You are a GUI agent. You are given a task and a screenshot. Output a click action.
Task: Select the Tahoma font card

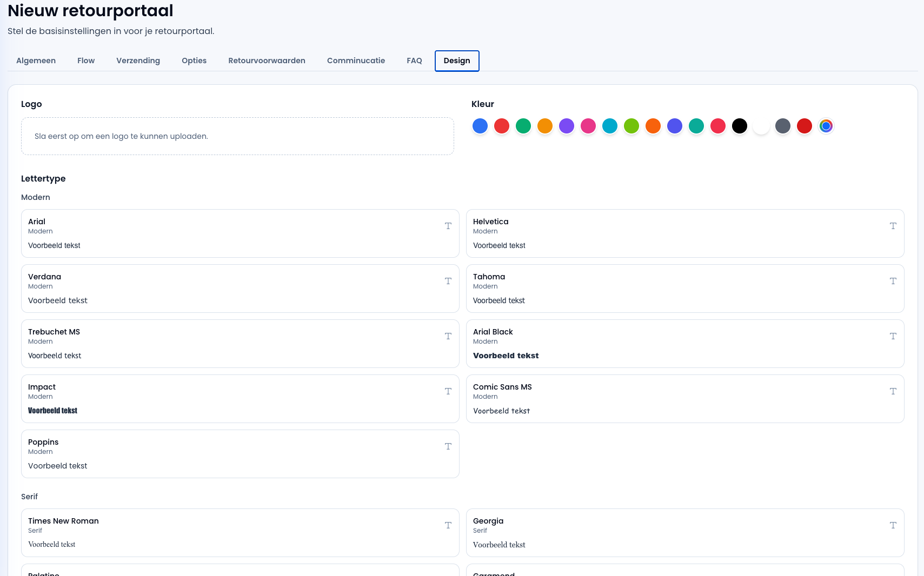click(685, 289)
